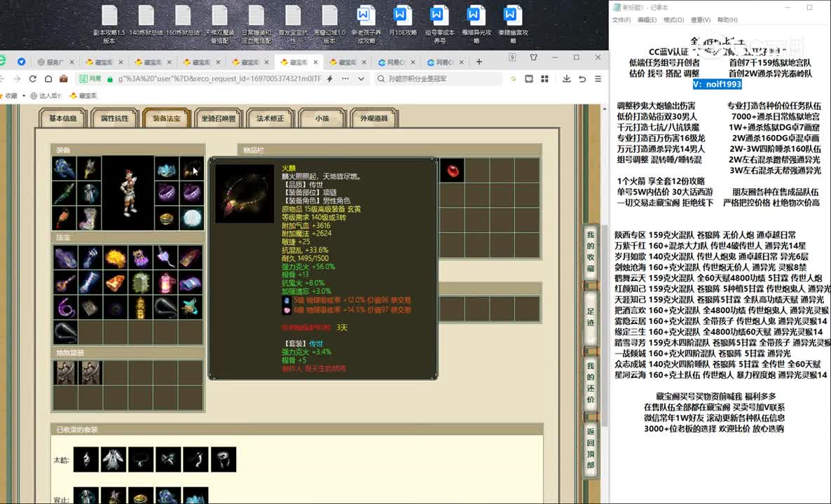
Task: Click the character portrait in the equipment panel
Action: 128,193
